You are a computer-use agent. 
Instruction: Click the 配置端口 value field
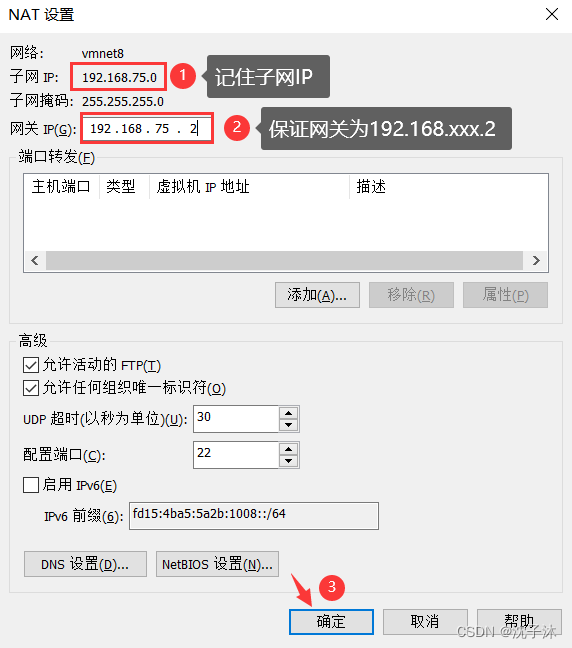(236, 455)
